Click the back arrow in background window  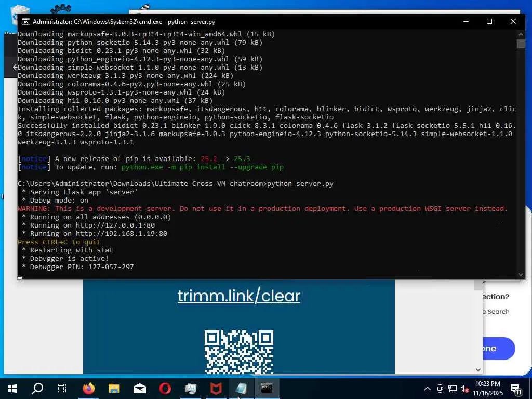pyautogui.click(x=14, y=67)
